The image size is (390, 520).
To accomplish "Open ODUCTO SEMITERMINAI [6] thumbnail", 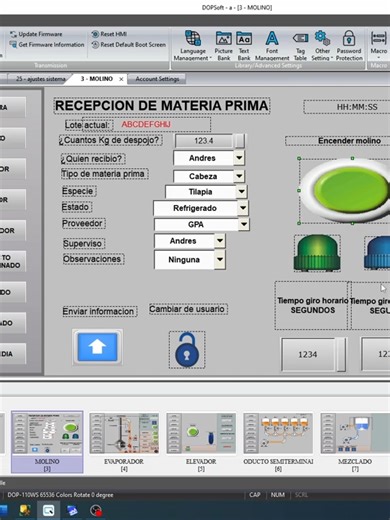I will tap(278, 442).
